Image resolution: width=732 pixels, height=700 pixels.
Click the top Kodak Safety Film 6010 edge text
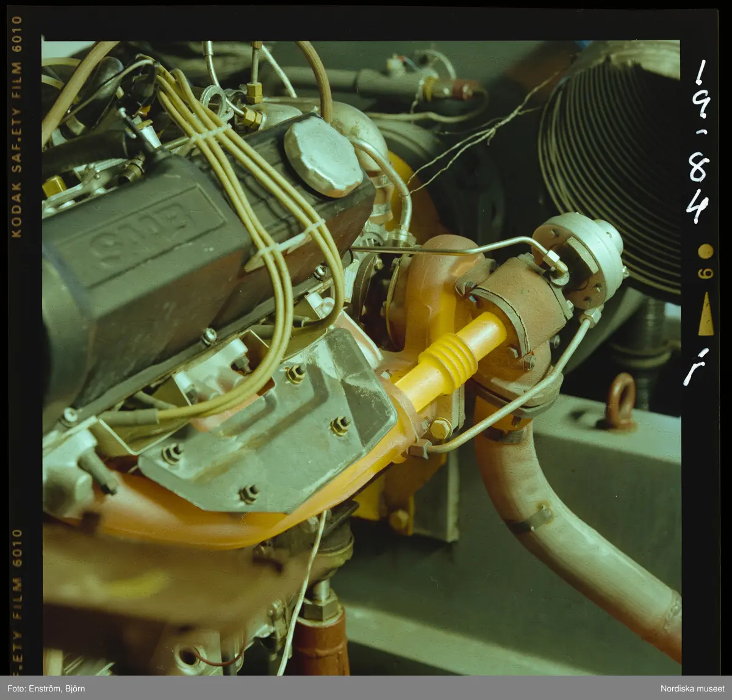pos(17,127)
